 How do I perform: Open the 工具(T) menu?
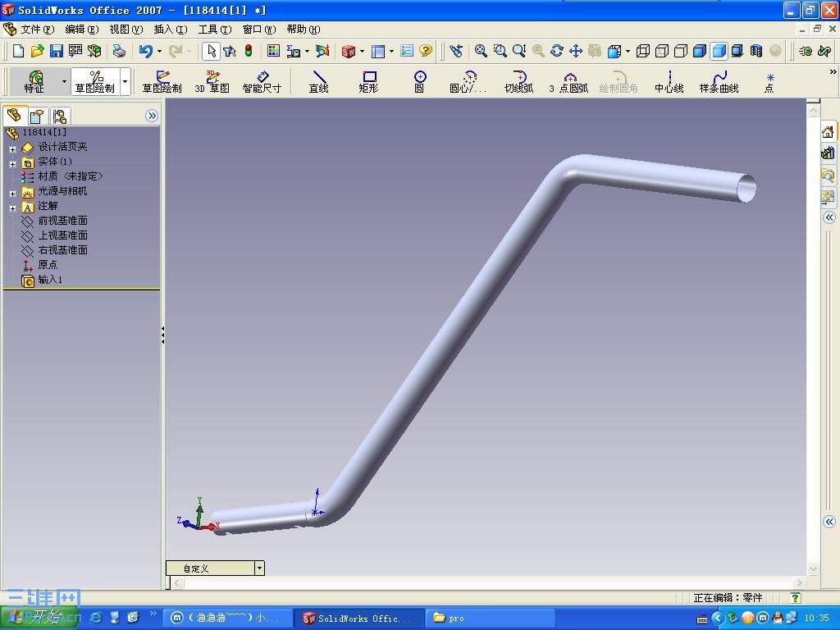(215, 29)
